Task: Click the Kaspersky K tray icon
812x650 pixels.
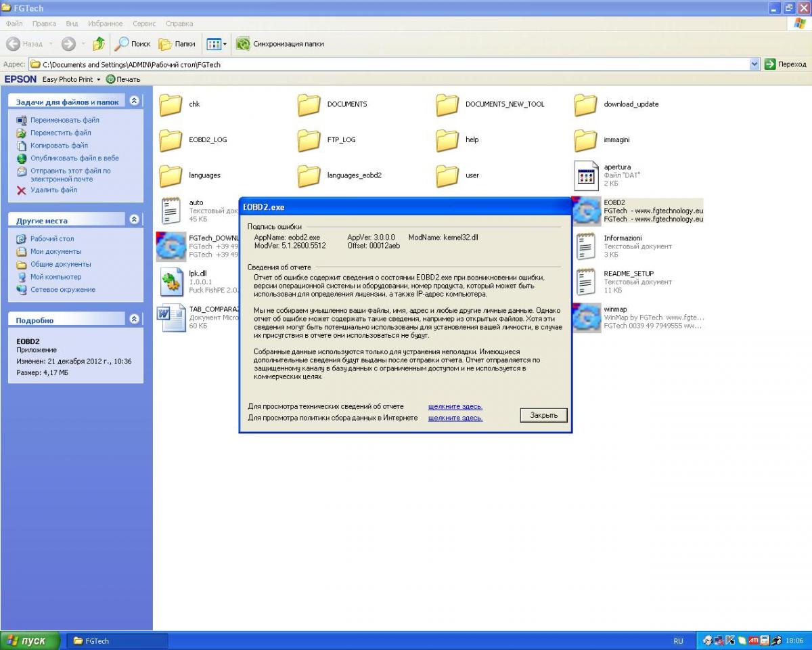Action: coord(730,641)
